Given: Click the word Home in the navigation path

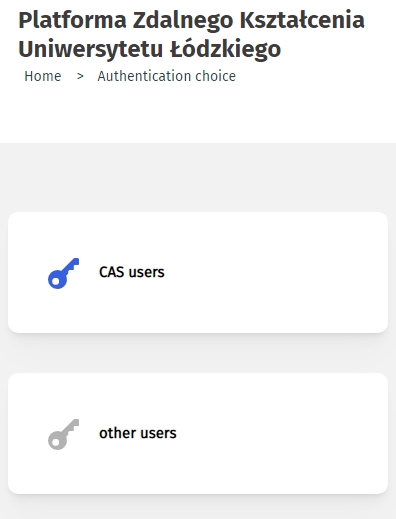Looking at the screenshot, I should point(43,76).
